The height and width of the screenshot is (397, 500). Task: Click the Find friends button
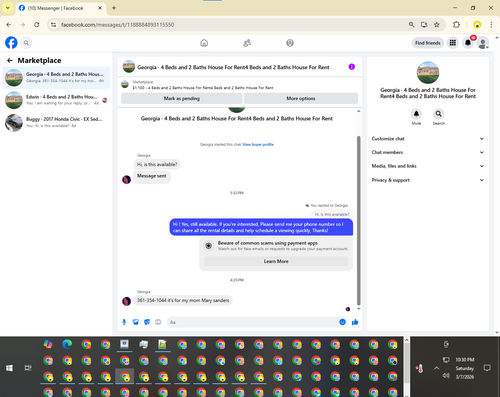click(x=428, y=43)
